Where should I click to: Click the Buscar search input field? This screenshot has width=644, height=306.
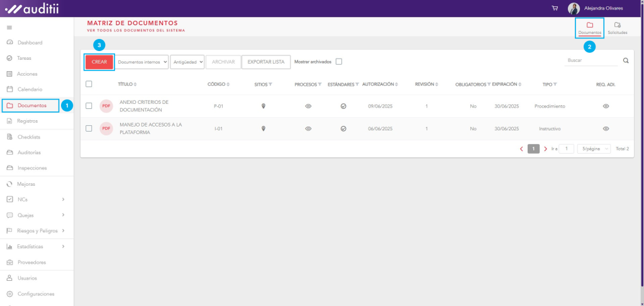point(590,60)
